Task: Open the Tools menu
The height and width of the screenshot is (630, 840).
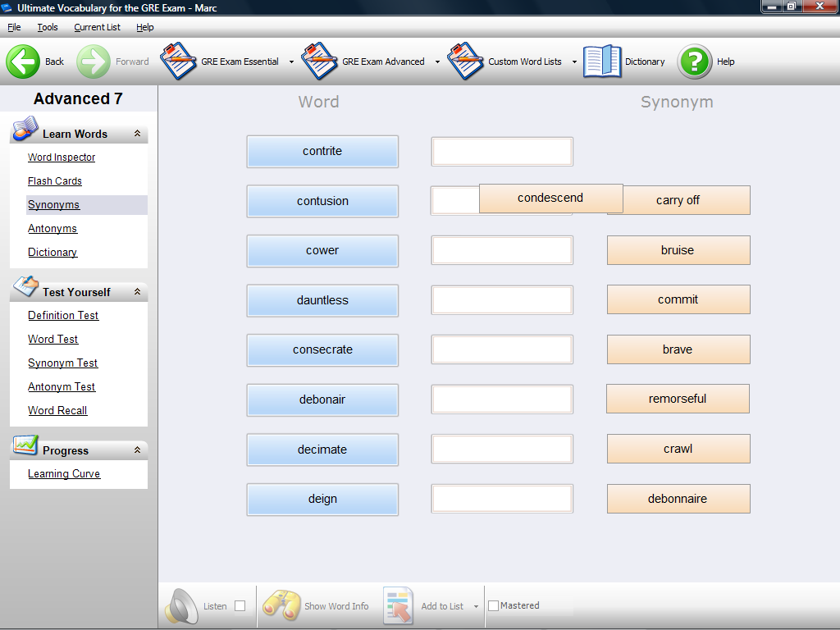Action: (x=47, y=27)
